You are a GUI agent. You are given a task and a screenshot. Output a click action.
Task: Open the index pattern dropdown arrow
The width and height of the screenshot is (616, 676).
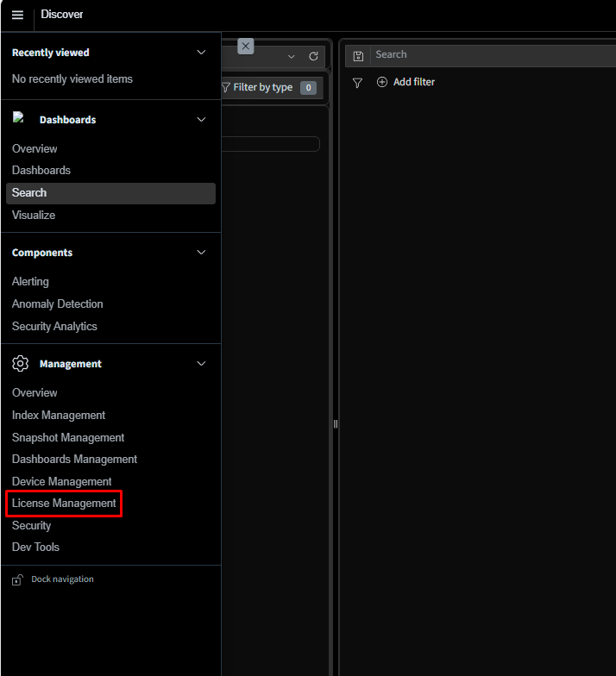point(292,57)
